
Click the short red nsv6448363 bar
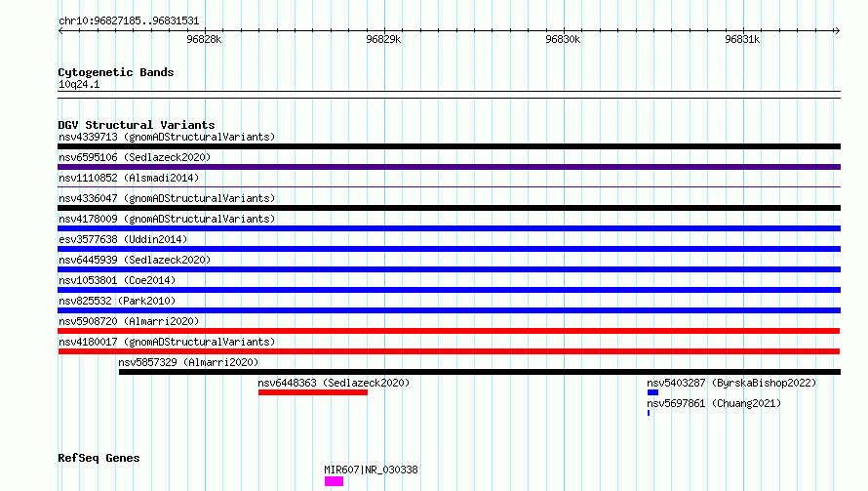(x=313, y=392)
